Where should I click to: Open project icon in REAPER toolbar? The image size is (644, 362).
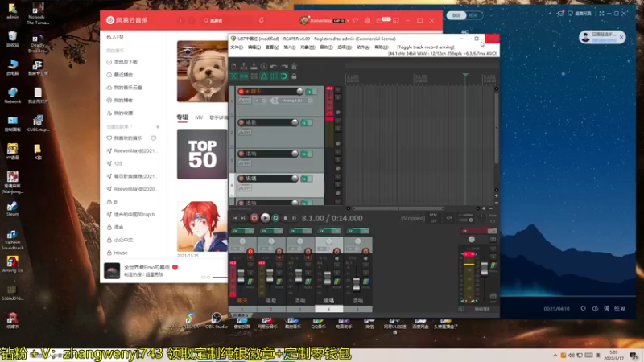tap(244, 66)
